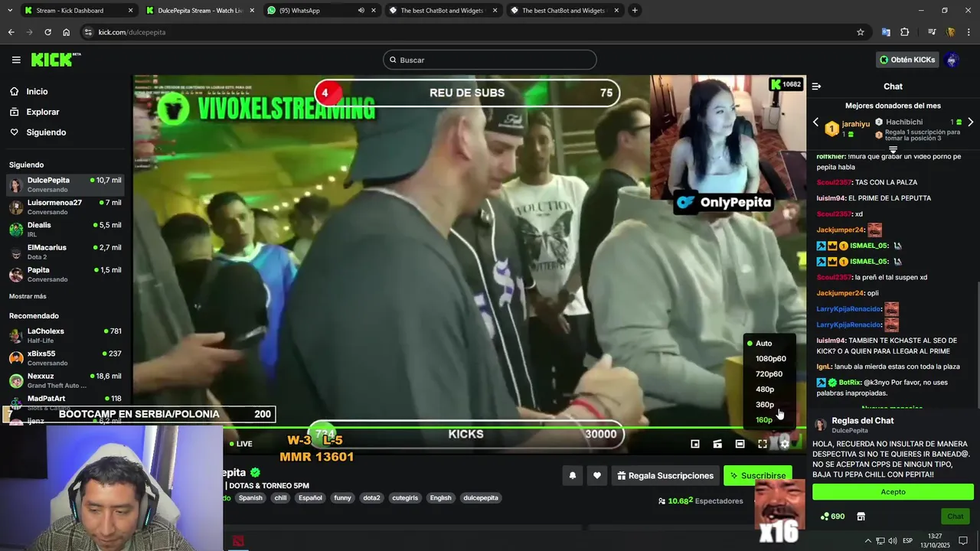This screenshot has height=551, width=980.
Task: Bookmark this page with star icon
Action: [861, 32]
